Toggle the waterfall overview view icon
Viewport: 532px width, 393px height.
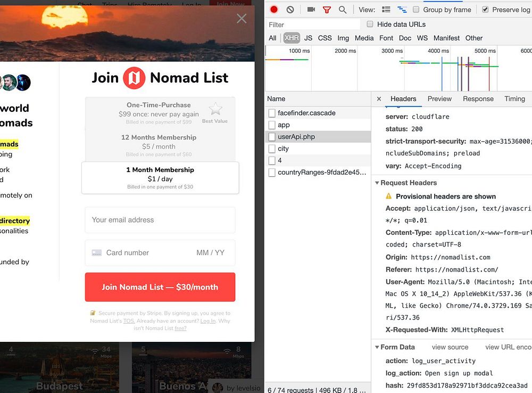click(x=402, y=10)
